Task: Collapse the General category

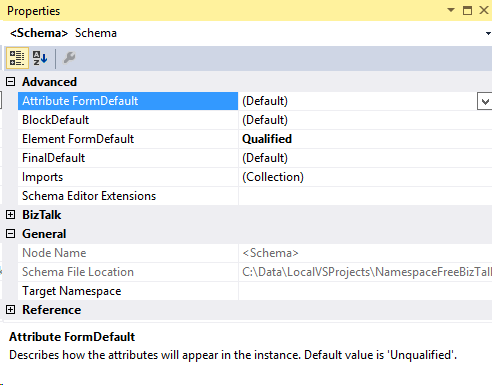Action: point(11,234)
